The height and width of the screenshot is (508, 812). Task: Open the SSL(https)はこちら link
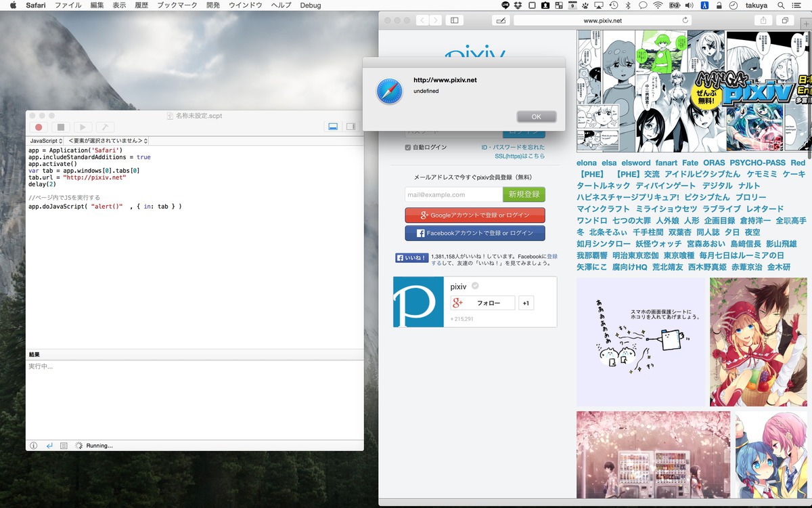[520, 156]
